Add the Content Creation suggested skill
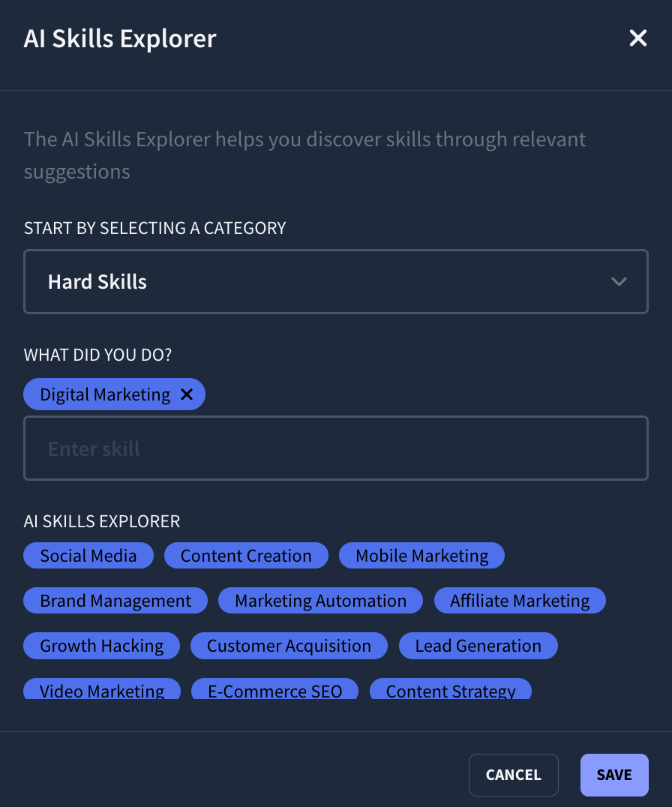Viewport: 672px width, 807px height. (x=246, y=555)
